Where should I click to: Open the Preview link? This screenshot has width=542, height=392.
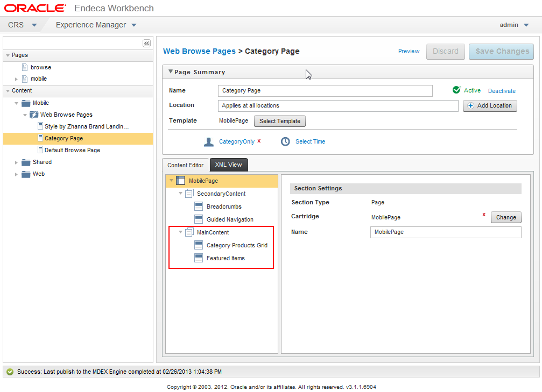pyautogui.click(x=409, y=51)
